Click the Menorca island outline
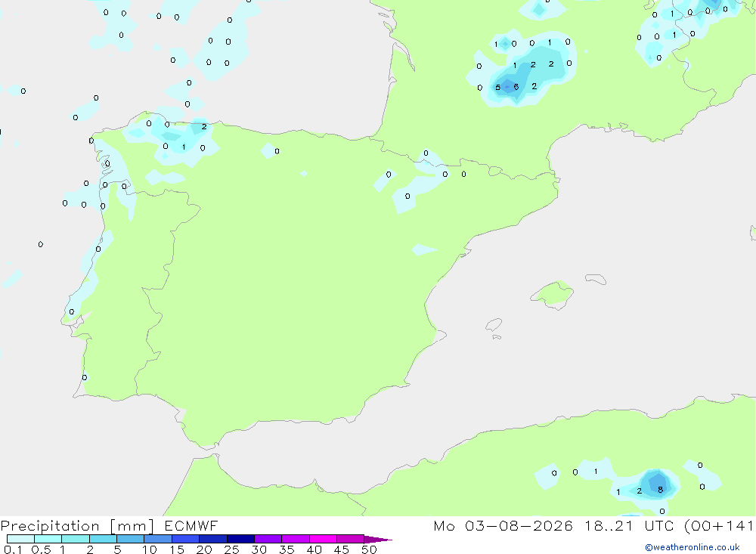The height and width of the screenshot is (554, 756). pyautogui.click(x=596, y=279)
